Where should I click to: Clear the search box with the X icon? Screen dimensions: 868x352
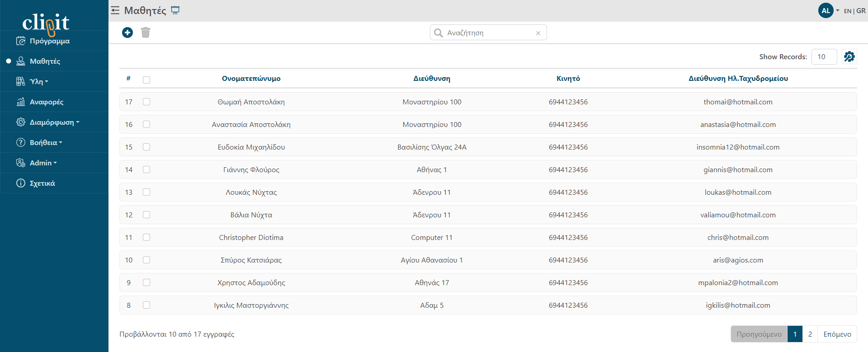538,33
